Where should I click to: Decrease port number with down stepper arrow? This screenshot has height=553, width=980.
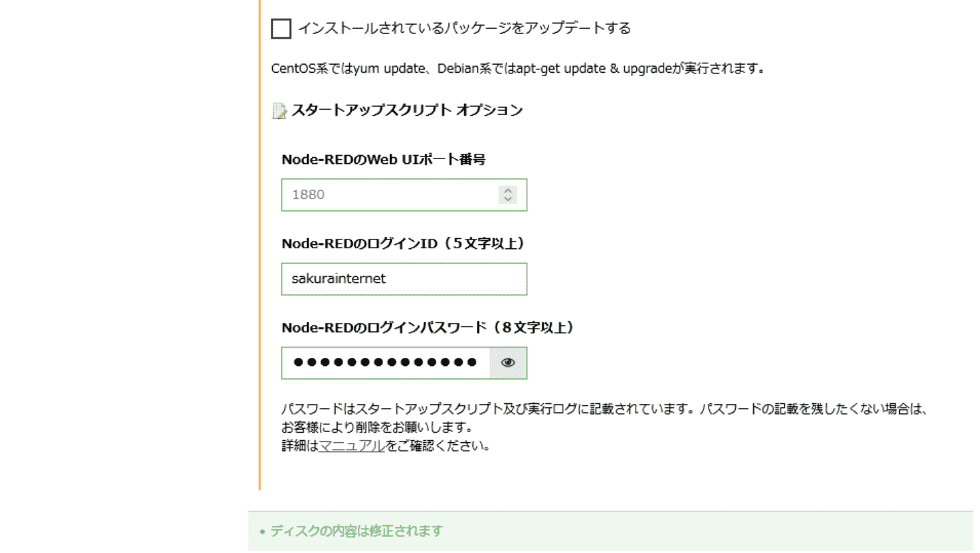508,199
